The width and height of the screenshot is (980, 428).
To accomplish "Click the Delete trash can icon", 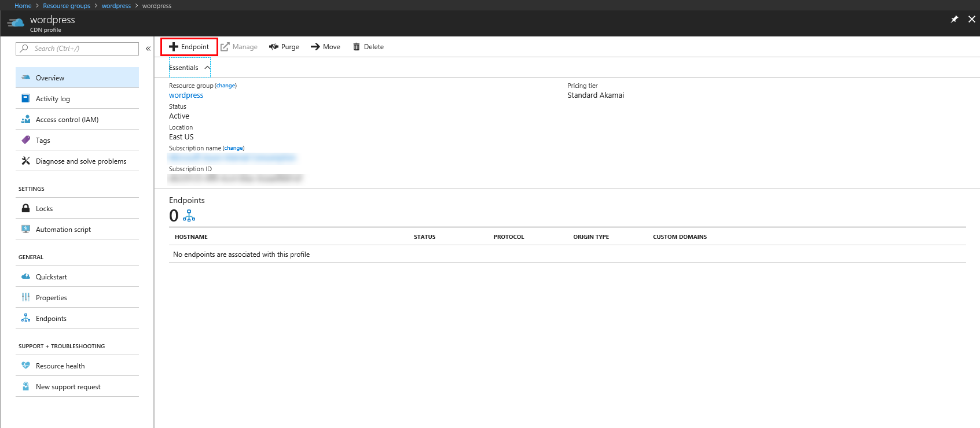I will click(357, 47).
